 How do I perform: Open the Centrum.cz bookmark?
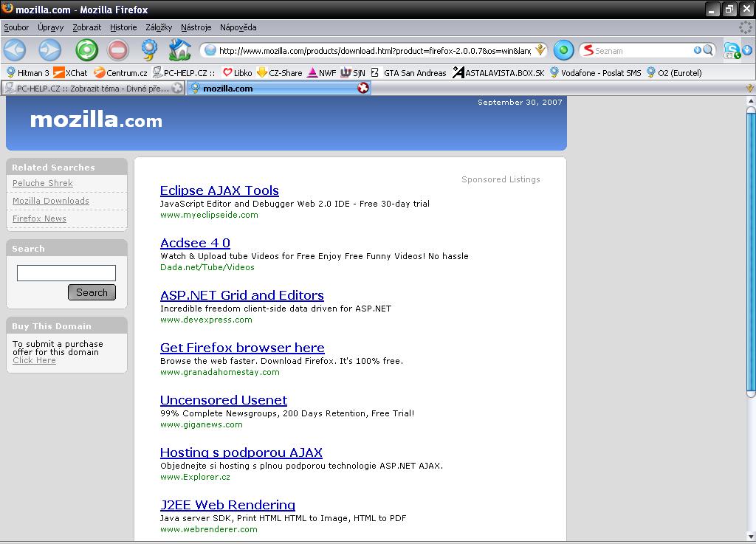(x=120, y=72)
